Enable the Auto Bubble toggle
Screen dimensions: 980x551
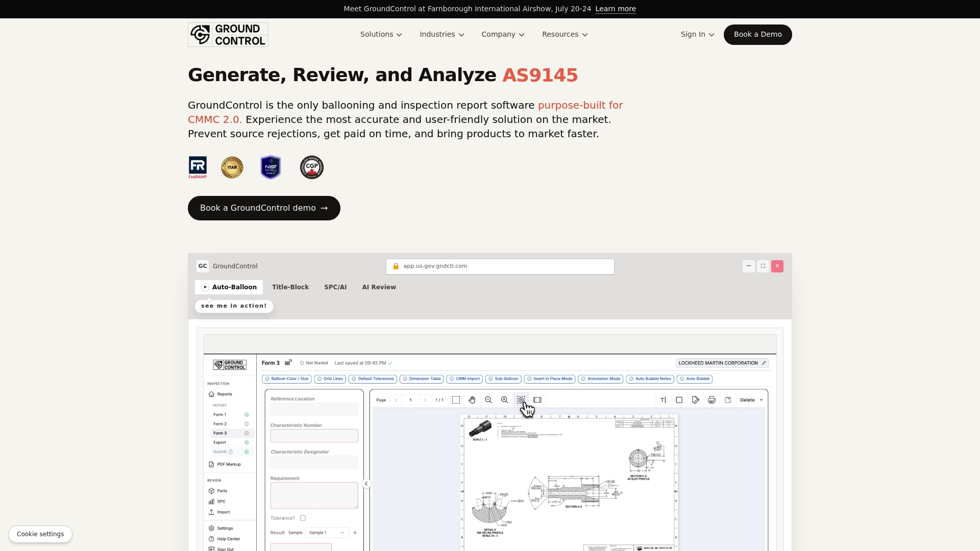695,379
